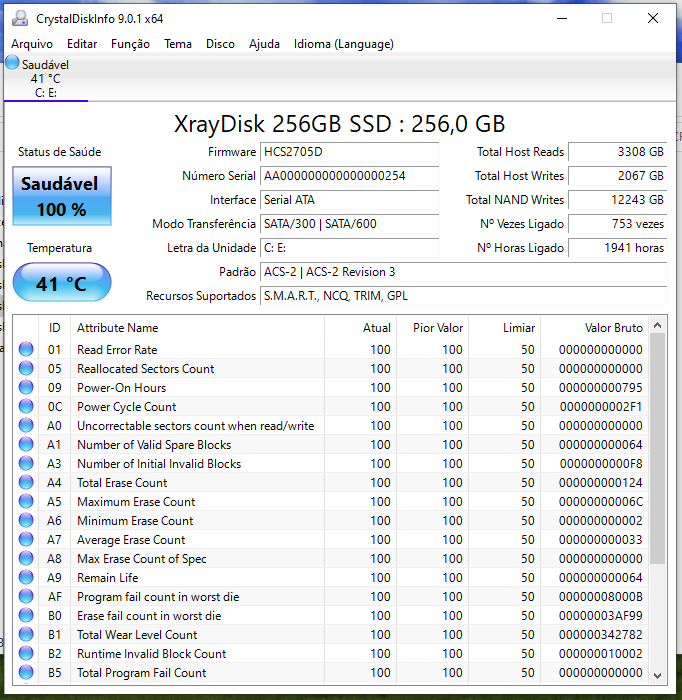Screen dimensions: 682x700
Task: Open the Arquivo menu
Action: (32, 44)
